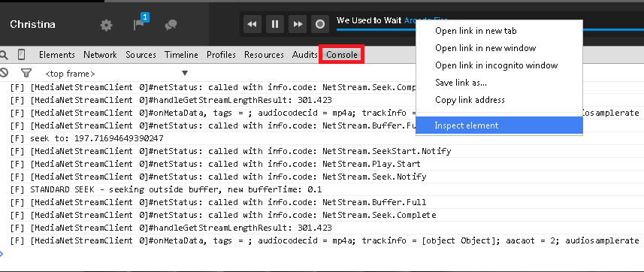Image resolution: width=644 pixels, height=272 pixels.
Task: Skip to the previous track
Action: click(252, 24)
